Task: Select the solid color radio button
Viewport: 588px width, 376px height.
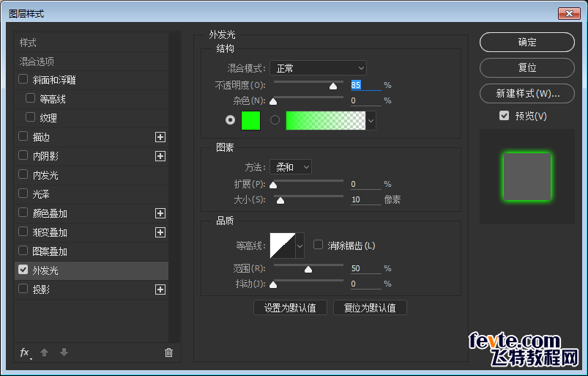Action: point(230,120)
